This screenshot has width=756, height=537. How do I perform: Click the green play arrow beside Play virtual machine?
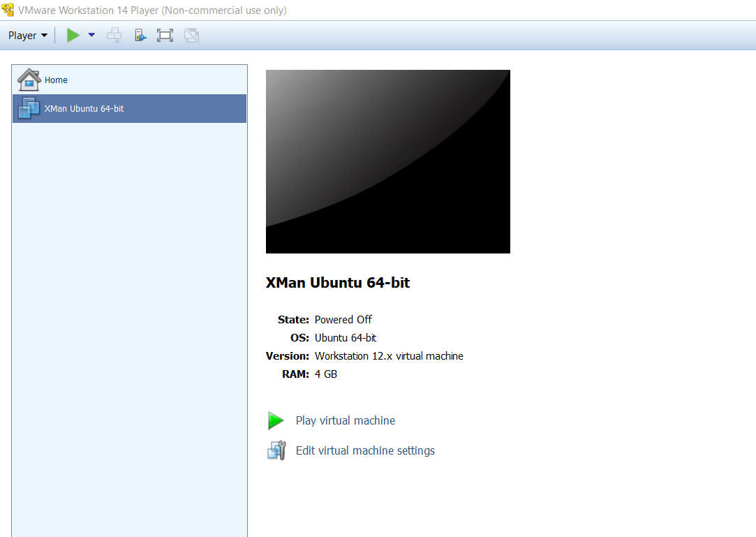pos(276,420)
